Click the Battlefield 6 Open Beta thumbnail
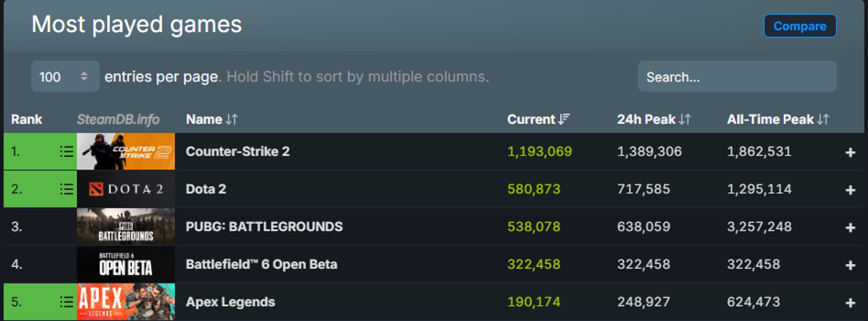The height and width of the screenshot is (321, 868). [x=126, y=264]
